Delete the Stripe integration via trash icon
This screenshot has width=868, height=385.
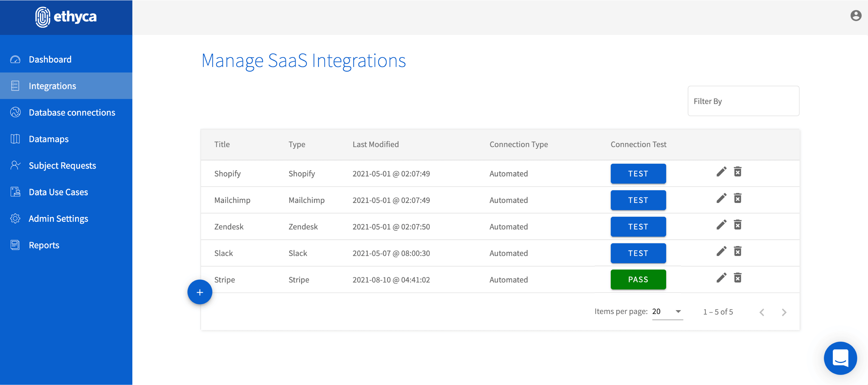point(738,278)
